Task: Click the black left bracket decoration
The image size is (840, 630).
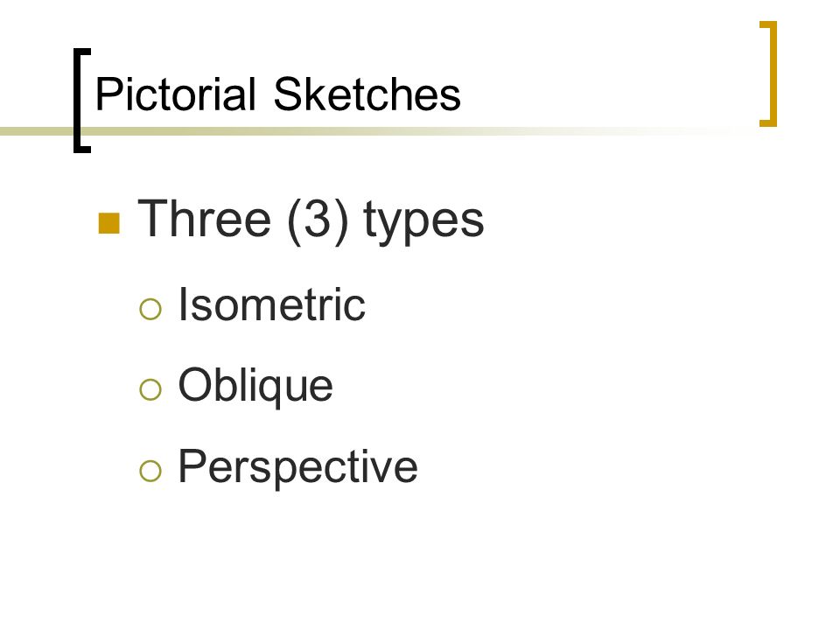Action: 82,101
